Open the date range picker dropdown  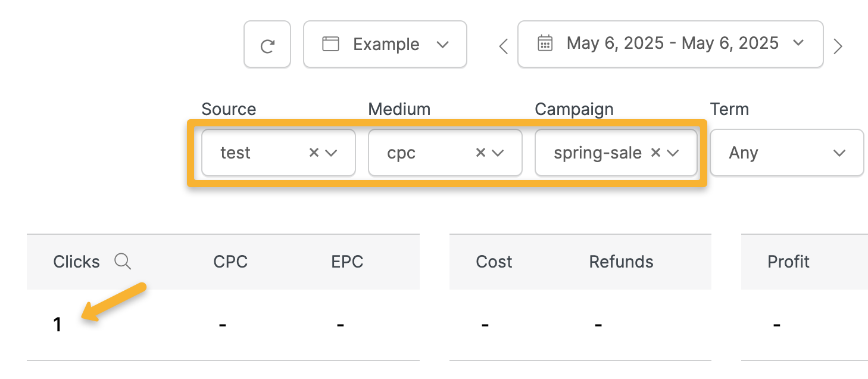pyautogui.click(x=670, y=44)
